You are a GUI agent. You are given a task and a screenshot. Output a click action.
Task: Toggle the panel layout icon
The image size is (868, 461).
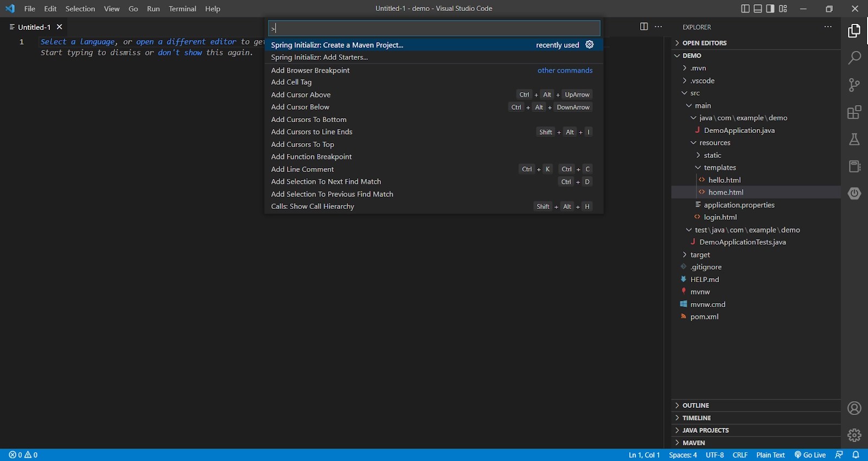[x=758, y=9]
